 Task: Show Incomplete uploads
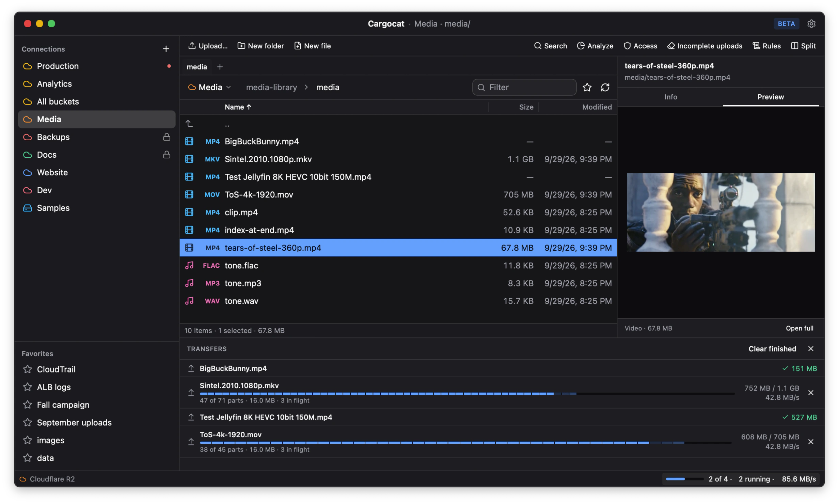(705, 46)
